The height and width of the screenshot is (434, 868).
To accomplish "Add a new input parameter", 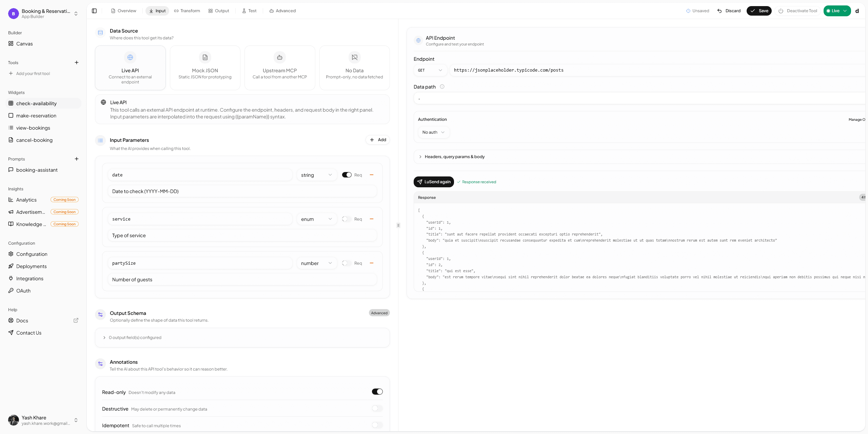I will [377, 139].
